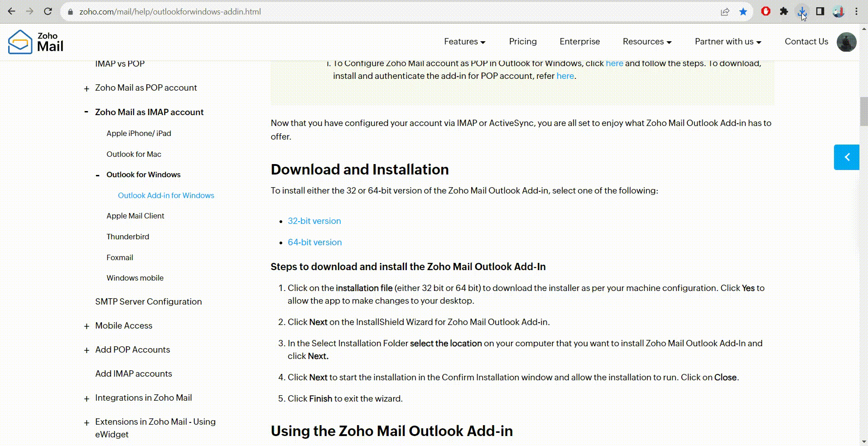Expand Zoho Mail as POP account section

pyautogui.click(x=87, y=88)
